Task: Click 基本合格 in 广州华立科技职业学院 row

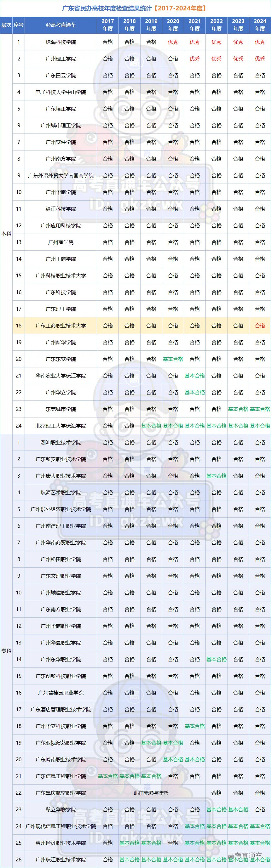Action: [194, 726]
